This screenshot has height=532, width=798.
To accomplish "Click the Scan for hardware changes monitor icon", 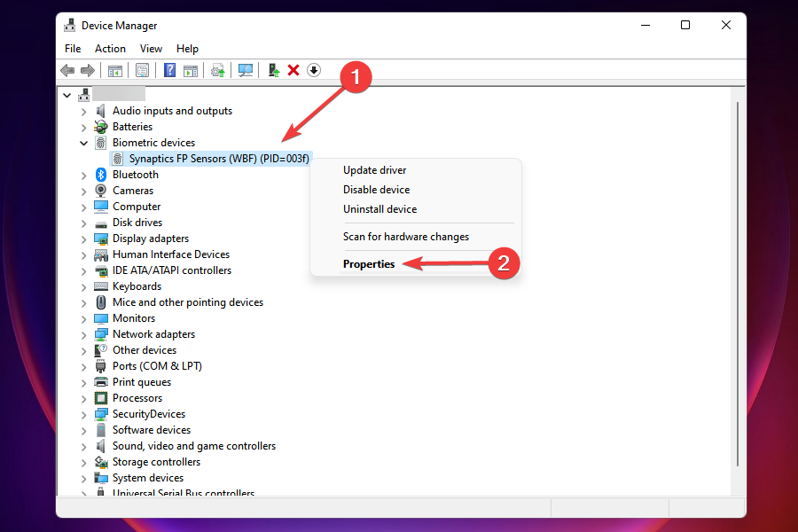I will 246,70.
